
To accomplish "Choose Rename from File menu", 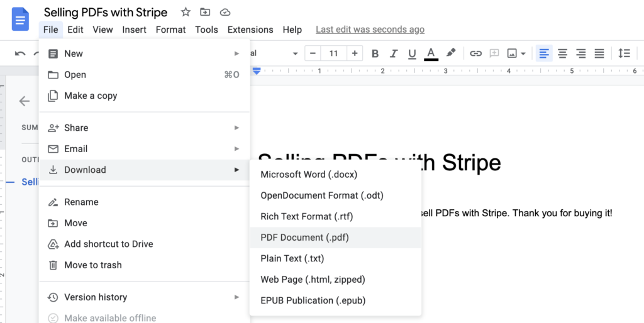I will click(145, 202).
